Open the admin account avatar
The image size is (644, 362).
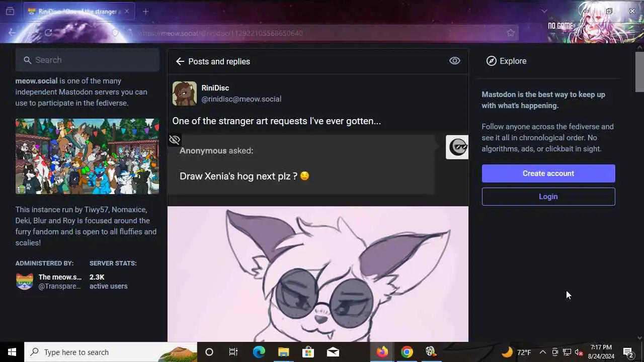(x=25, y=282)
